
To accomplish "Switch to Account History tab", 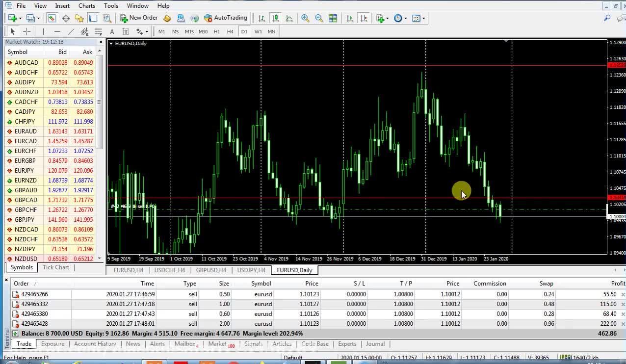I will pos(95,344).
